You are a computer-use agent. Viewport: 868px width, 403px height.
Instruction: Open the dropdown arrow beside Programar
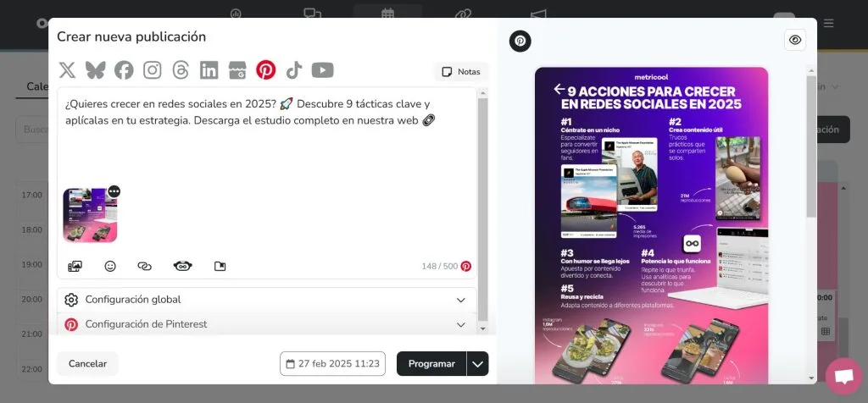click(x=478, y=364)
